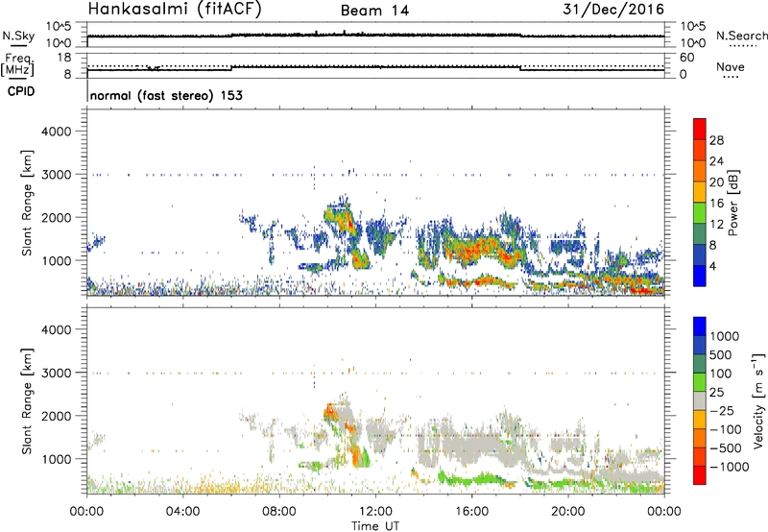Screen dimensions: 768x532
Task: Click the 12 tick on Power colorbar
Action: tap(716, 225)
